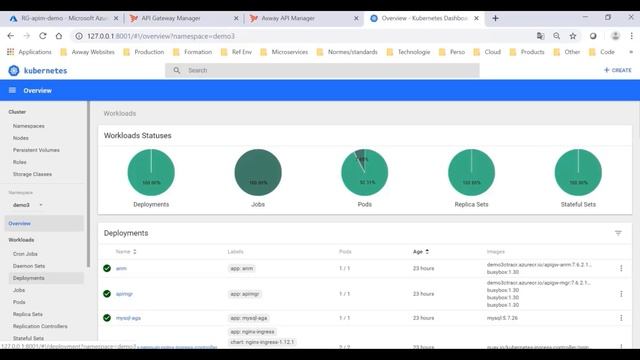
Task: Switch to the RG-apim-demo Microsoft Azure tab
Action: click(64, 18)
